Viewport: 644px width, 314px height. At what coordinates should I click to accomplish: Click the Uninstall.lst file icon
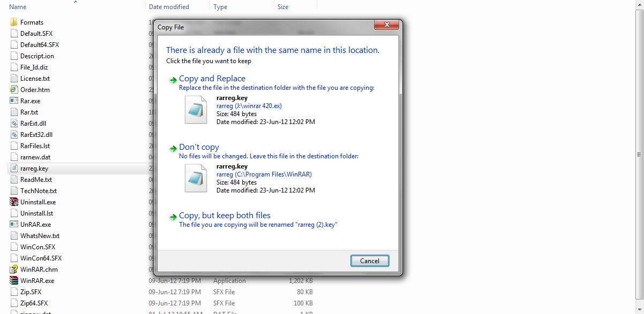14,213
